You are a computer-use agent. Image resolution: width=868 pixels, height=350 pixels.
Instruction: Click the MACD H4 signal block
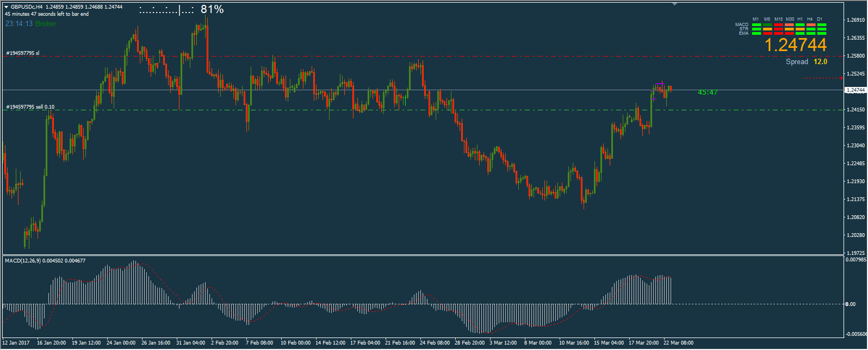pyautogui.click(x=810, y=24)
